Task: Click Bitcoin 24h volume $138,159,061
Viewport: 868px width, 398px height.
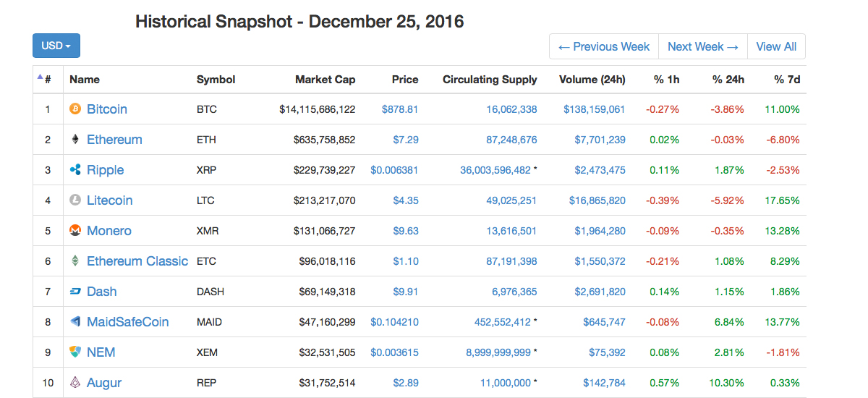Action: tap(595, 109)
